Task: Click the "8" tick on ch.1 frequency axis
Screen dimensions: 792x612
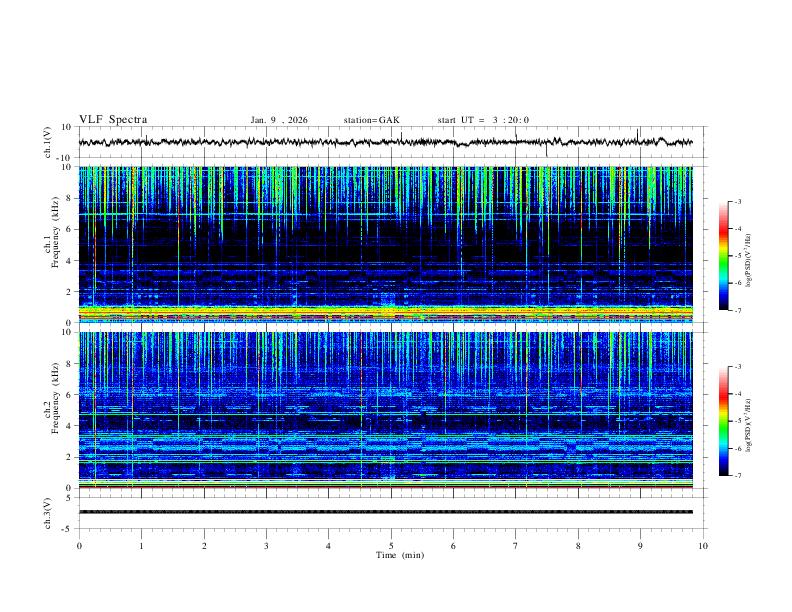Action: 69,198
